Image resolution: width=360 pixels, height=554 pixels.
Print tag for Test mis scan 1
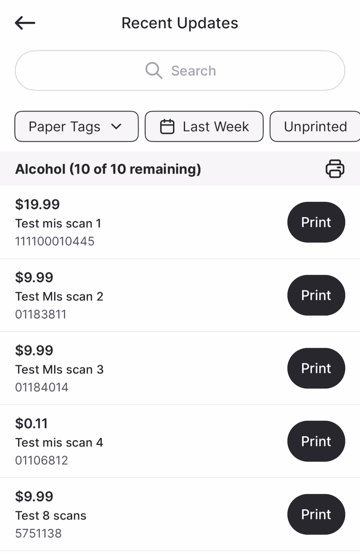click(316, 222)
